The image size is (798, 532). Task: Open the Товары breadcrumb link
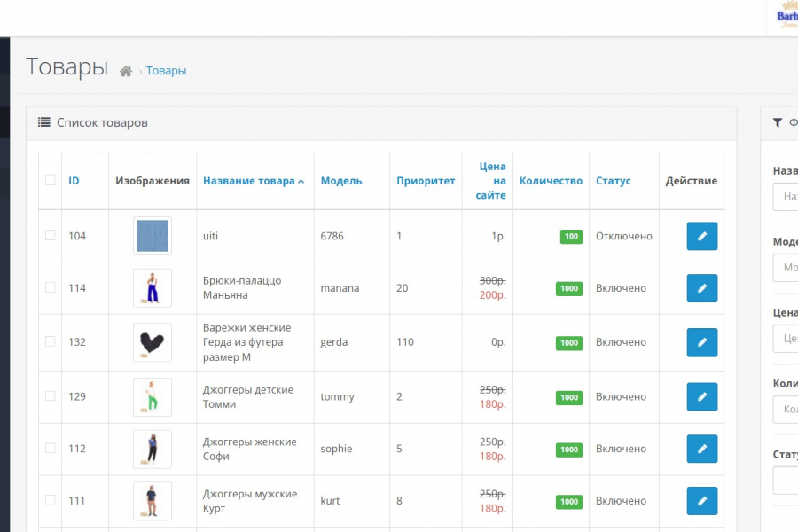pos(166,71)
